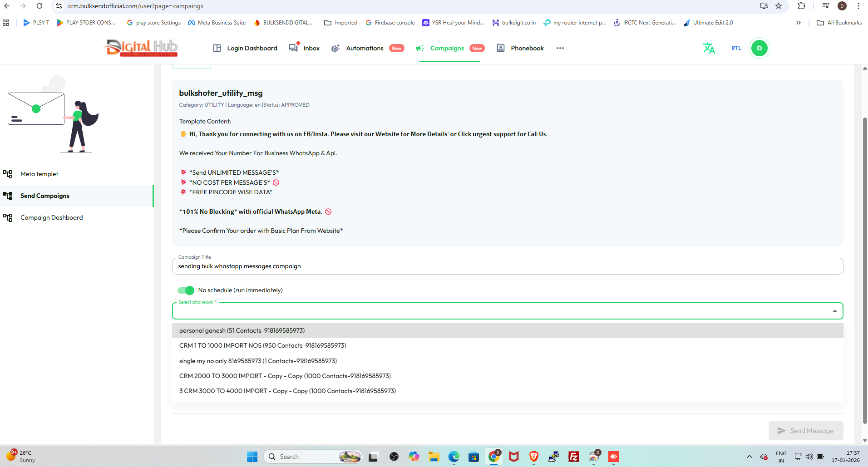Screen dimensions: 868x467
Task: Open Chrome extensions puzzle icon
Action: (801, 6)
